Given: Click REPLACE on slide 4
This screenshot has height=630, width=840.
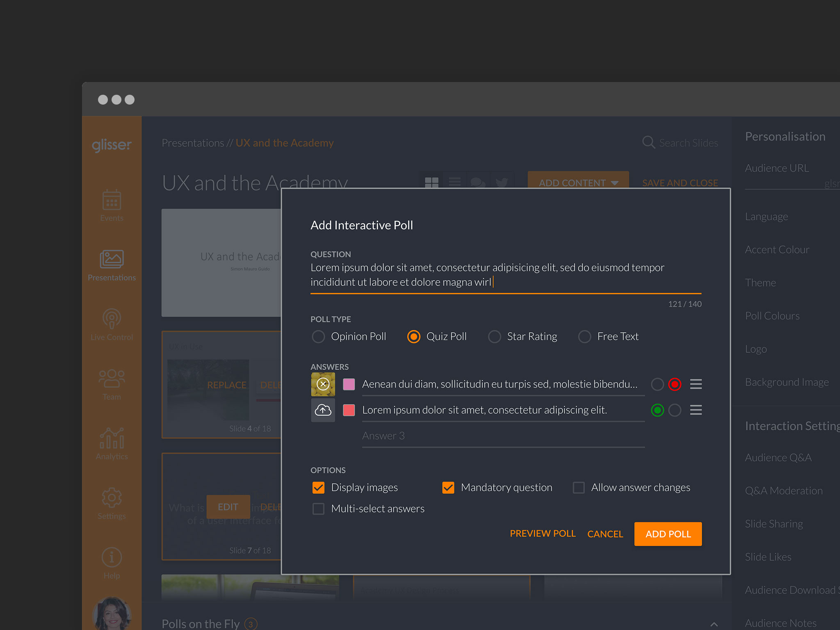Looking at the screenshot, I should tap(227, 385).
